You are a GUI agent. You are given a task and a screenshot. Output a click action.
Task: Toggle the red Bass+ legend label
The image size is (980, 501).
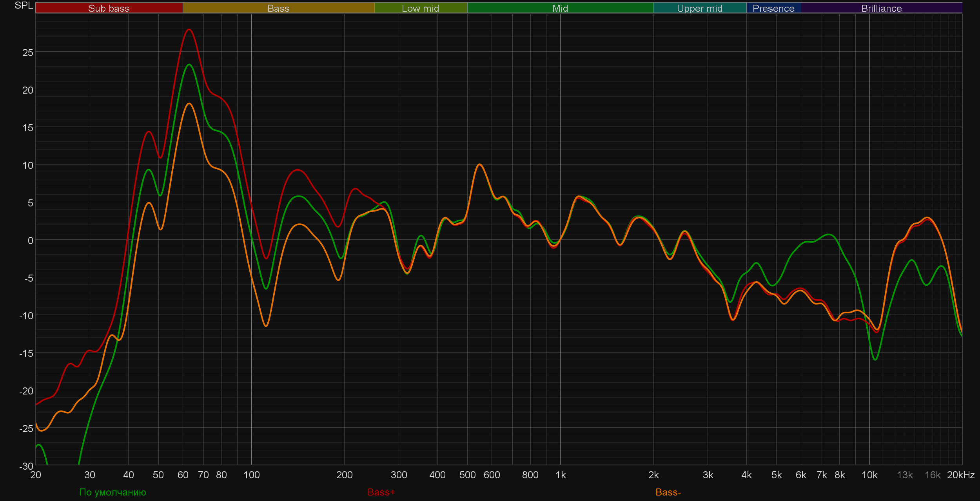tap(381, 492)
